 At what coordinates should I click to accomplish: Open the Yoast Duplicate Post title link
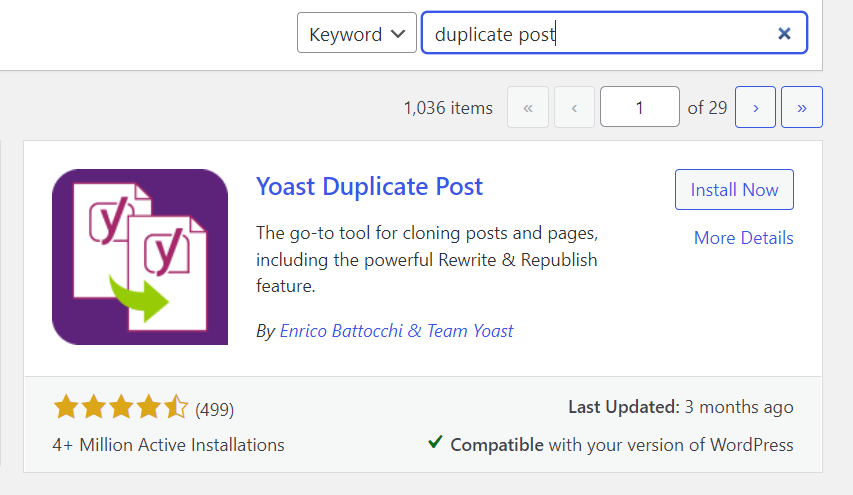click(x=369, y=187)
